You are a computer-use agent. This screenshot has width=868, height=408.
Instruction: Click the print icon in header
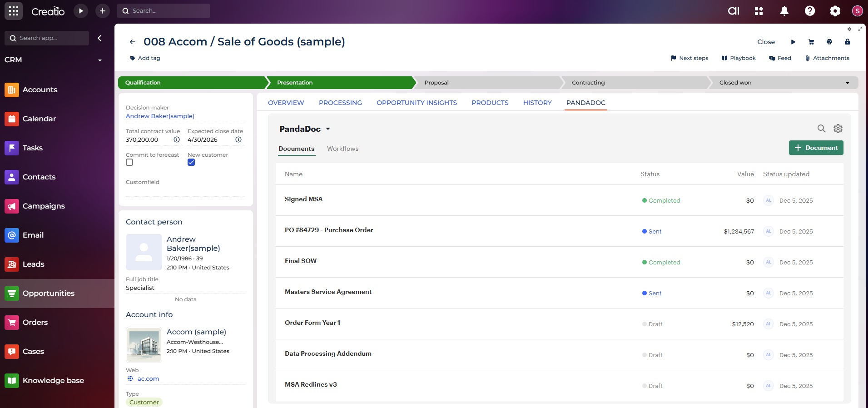(x=829, y=42)
